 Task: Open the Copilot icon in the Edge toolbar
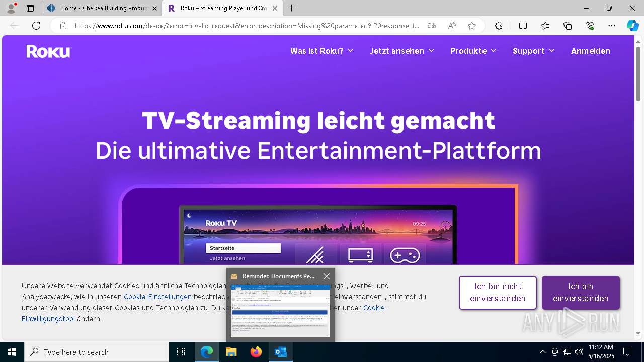632,26
